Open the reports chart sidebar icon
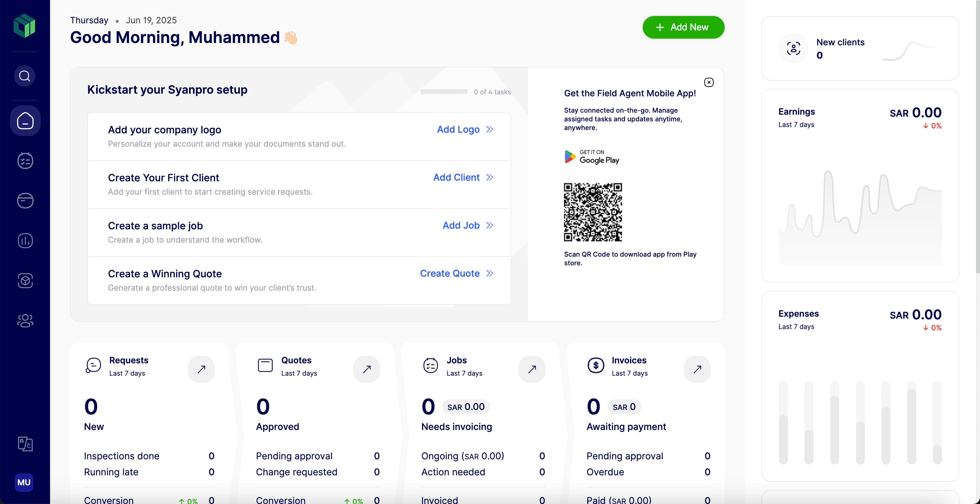 coord(25,241)
